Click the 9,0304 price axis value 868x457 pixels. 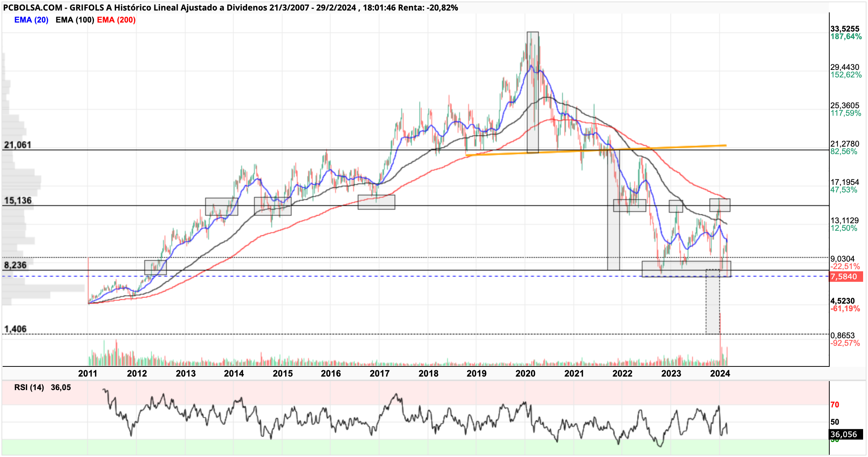tap(842, 259)
